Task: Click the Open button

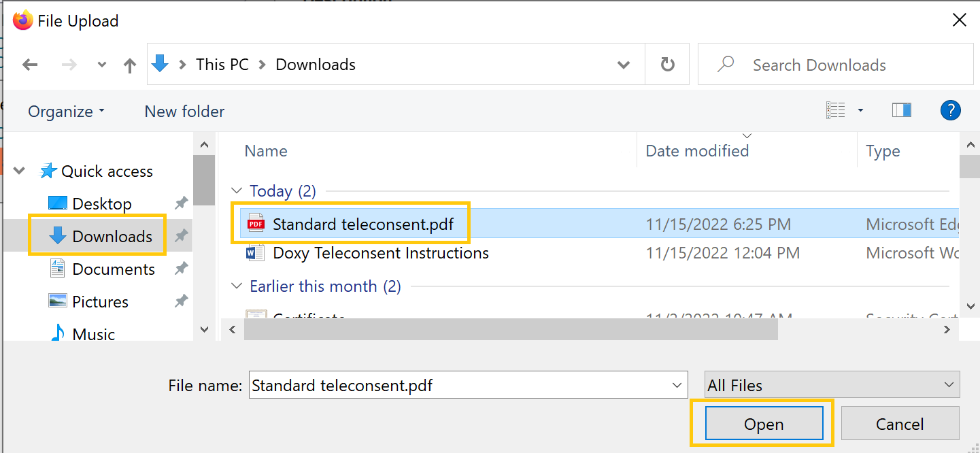Action: (x=764, y=424)
